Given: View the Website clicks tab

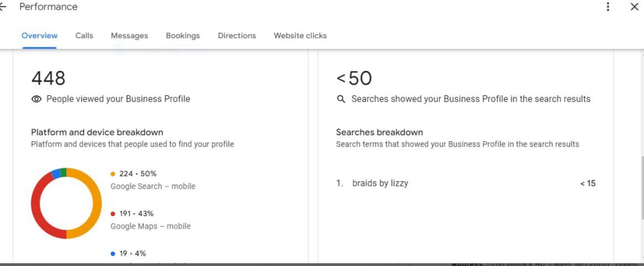Looking at the screenshot, I should tap(300, 35).
